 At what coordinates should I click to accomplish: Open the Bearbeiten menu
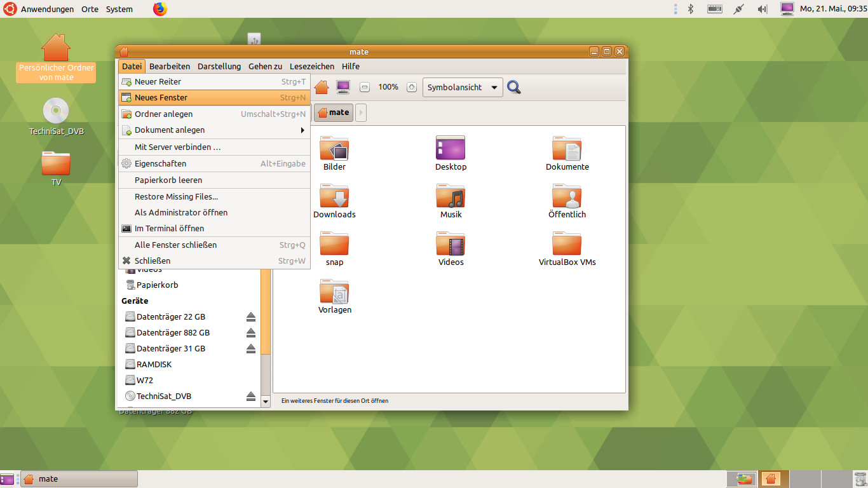(170, 66)
